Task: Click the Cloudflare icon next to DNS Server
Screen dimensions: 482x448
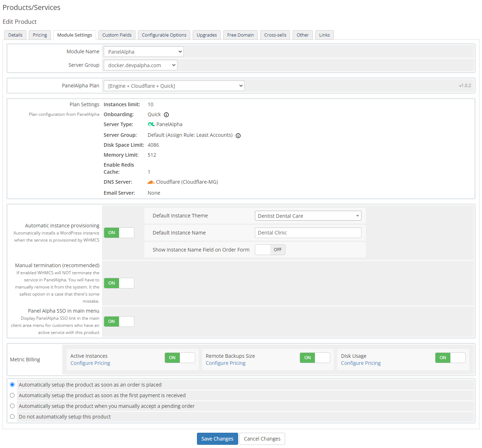Action: tap(151, 182)
